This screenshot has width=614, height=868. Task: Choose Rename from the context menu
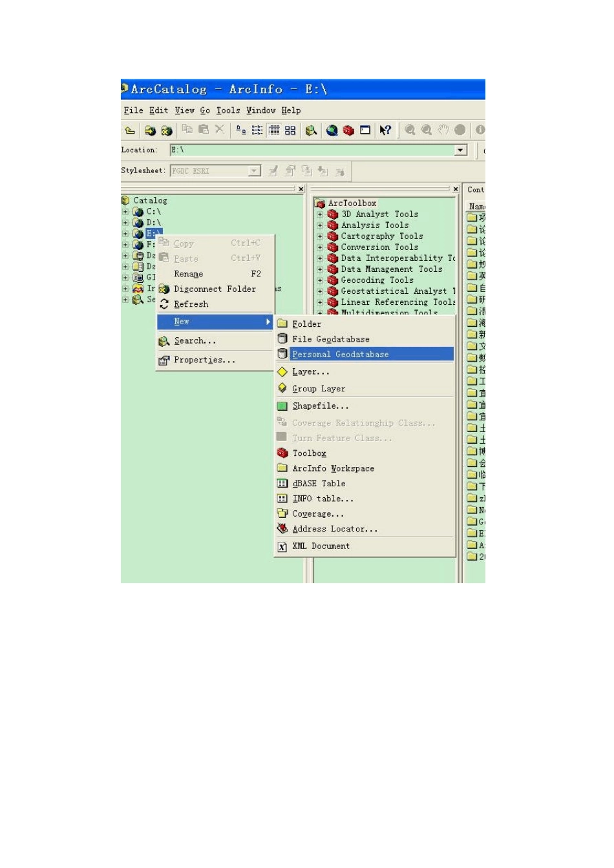(216, 274)
